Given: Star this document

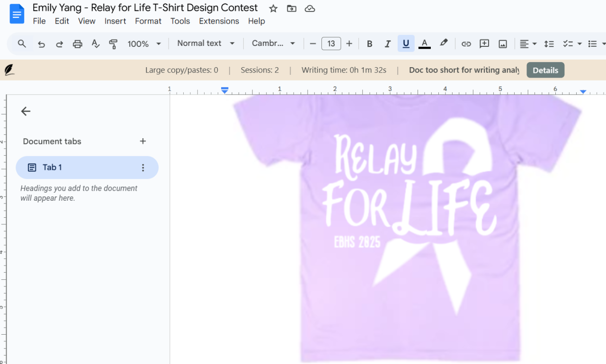Looking at the screenshot, I should (x=273, y=9).
